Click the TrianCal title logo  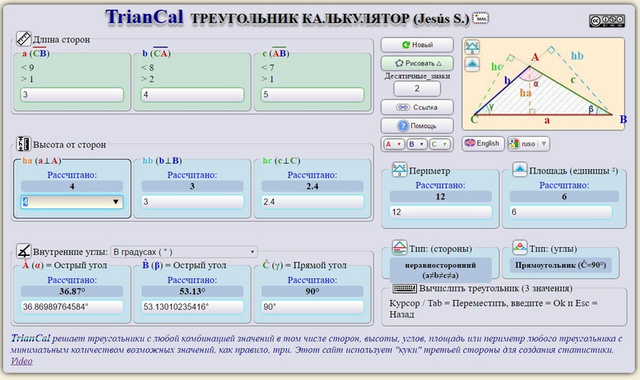coord(144,18)
